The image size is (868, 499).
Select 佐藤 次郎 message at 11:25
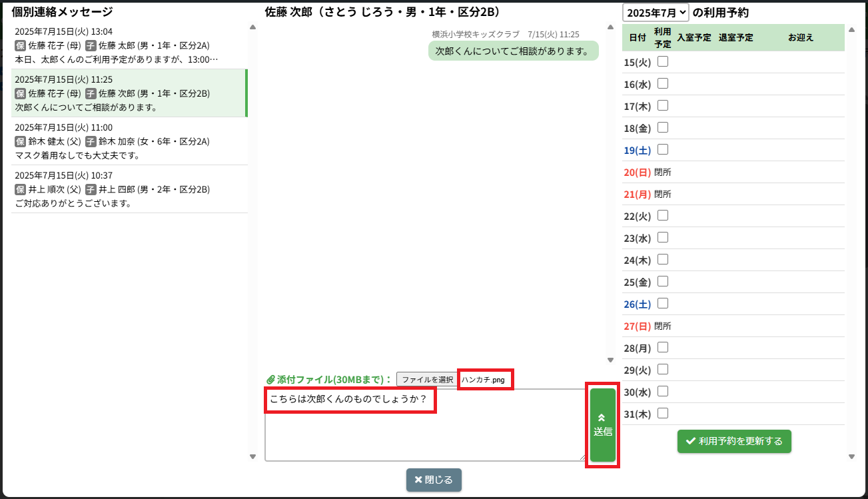click(129, 93)
